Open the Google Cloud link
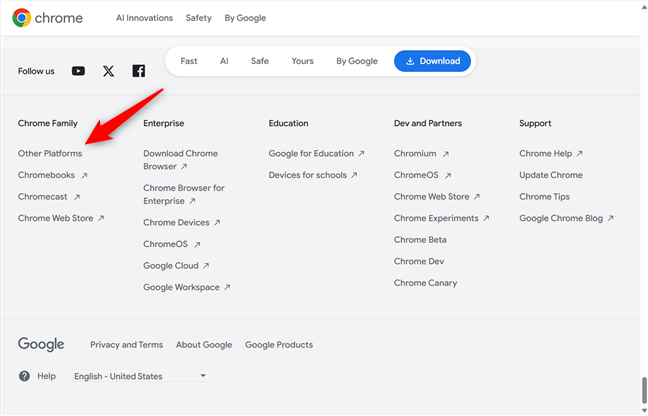 pos(176,266)
